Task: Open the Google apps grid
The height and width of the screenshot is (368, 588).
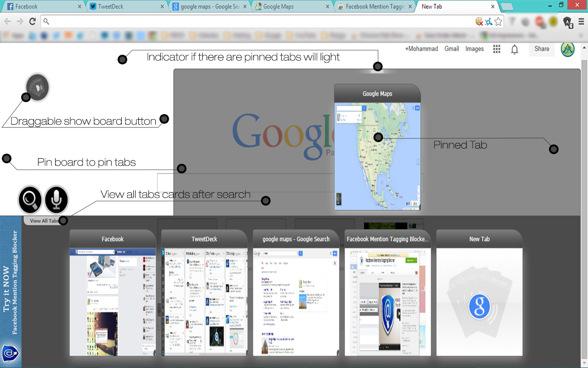Action: click(x=497, y=49)
